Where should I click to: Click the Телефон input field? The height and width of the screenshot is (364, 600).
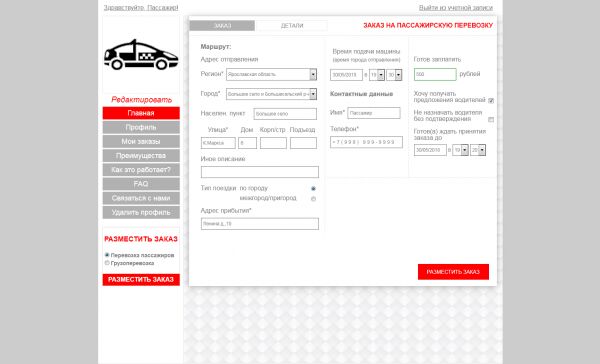tap(366, 142)
